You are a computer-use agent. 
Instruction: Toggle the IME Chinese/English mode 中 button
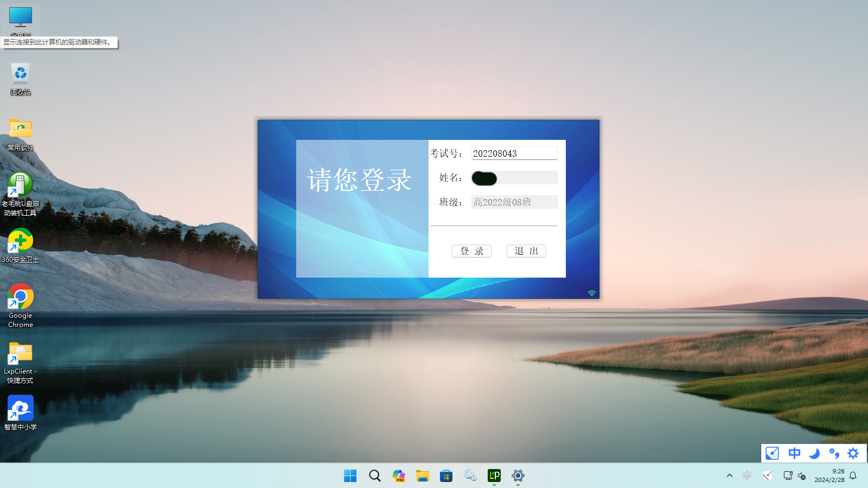pos(794,453)
